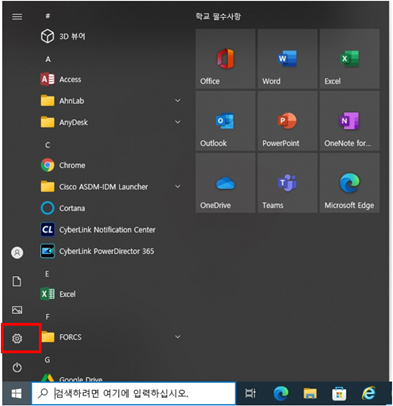Screen dimensions: 393x406
Task: Open the Office tile
Action: pyautogui.click(x=225, y=59)
